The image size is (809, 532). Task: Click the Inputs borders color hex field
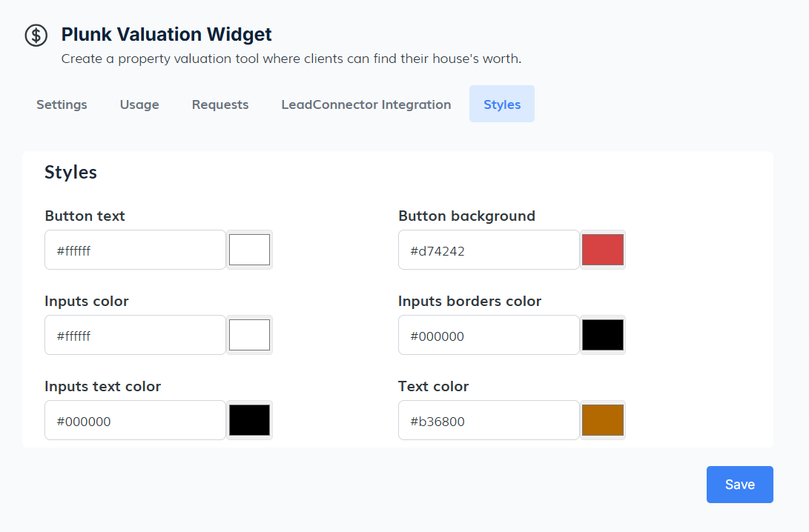(x=489, y=336)
